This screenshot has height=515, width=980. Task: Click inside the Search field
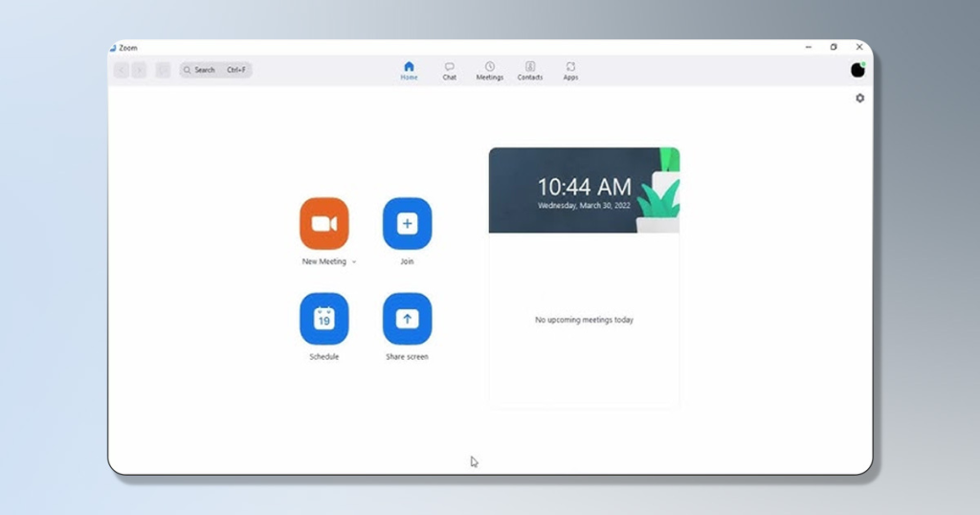tap(215, 70)
